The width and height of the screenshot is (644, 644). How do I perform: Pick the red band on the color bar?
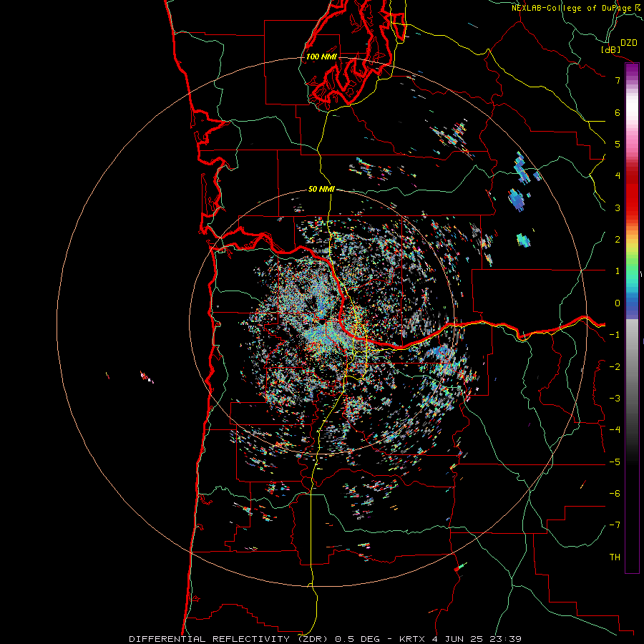pyautogui.click(x=632, y=193)
